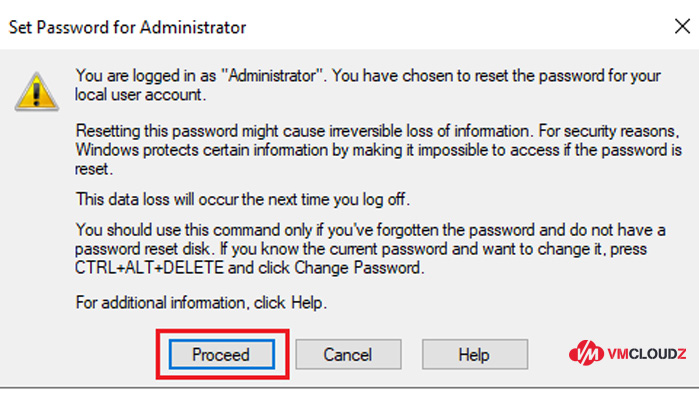
Task: Click the Proceed button
Action: click(222, 354)
